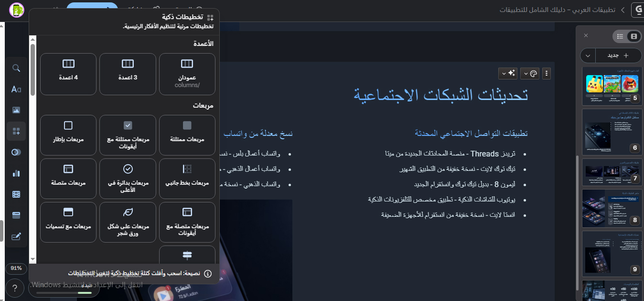
Task: Click the bullet about تيك توك لايت
Action: (457, 169)
